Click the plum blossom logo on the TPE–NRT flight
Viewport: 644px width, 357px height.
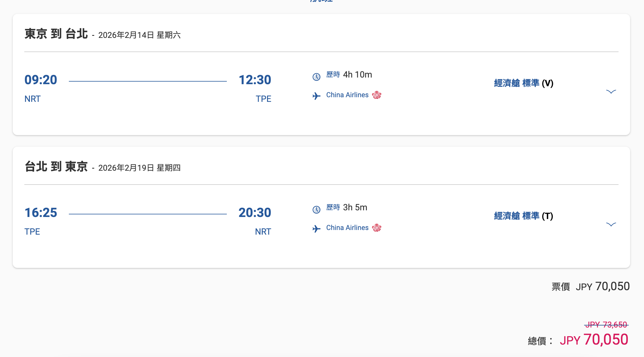pyautogui.click(x=377, y=228)
